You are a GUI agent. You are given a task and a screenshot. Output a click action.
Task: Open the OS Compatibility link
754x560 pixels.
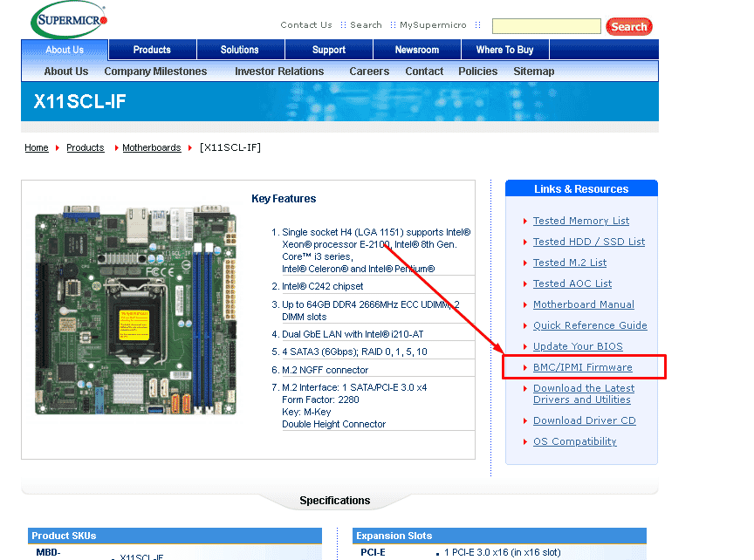click(574, 441)
